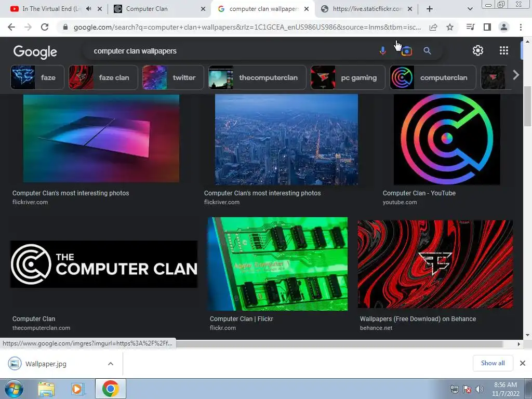This screenshot has height=399, width=532.
Task: Open Wallpapers (Free Download) on Behance link
Action: [418, 319]
